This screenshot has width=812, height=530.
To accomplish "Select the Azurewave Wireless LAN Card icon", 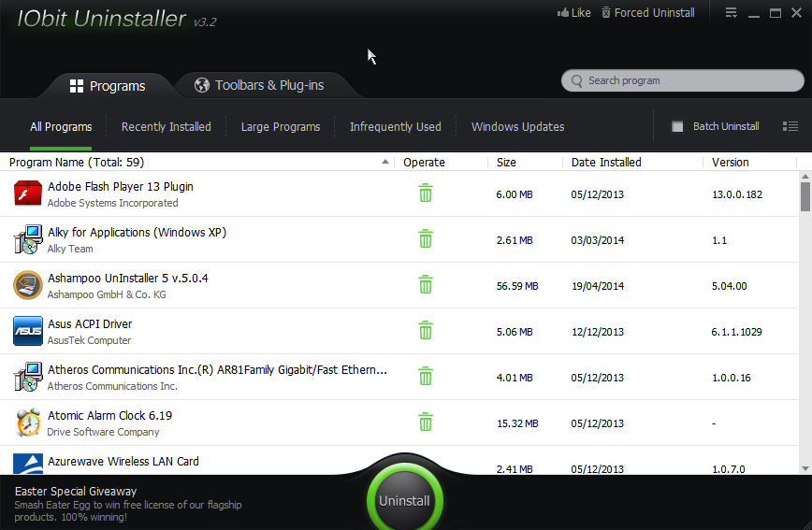I will (x=28, y=464).
